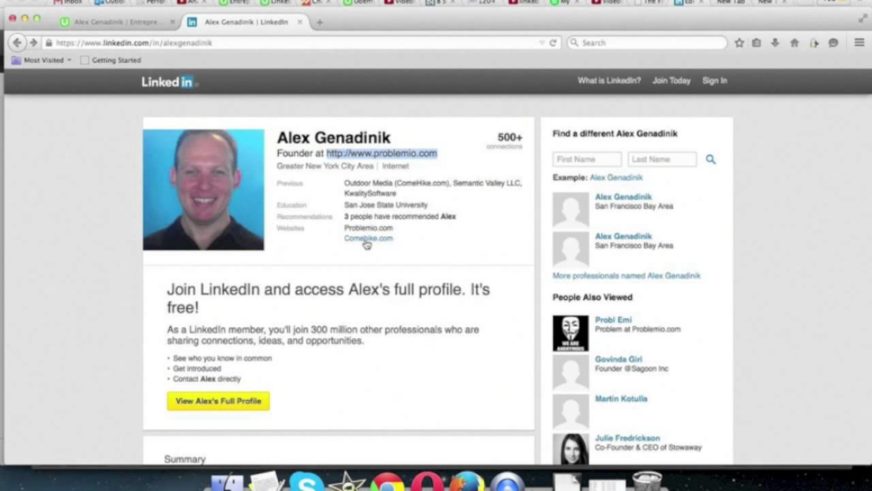Open Probl Emi profile link
Image resolution: width=872 pixels, height=491 pixels.
(613, 320)
